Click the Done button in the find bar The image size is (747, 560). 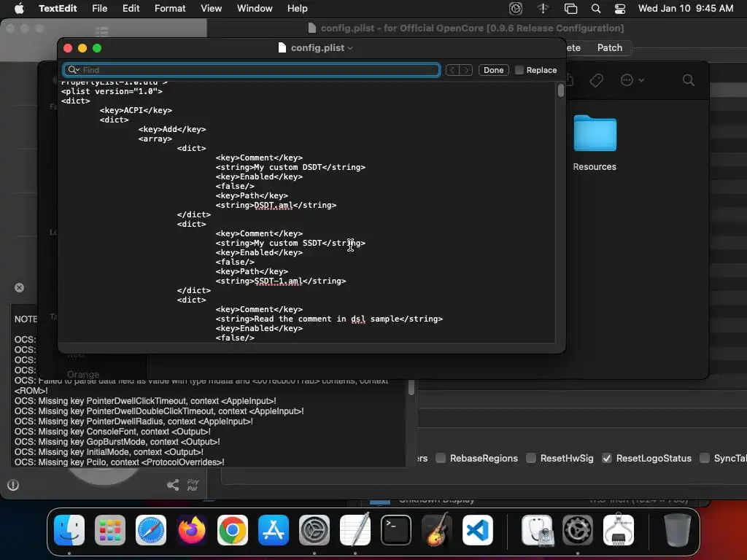click(x=494, y=70)
